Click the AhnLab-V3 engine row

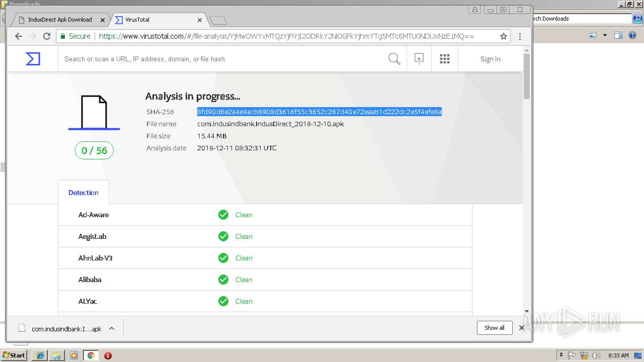click(265, 258)
